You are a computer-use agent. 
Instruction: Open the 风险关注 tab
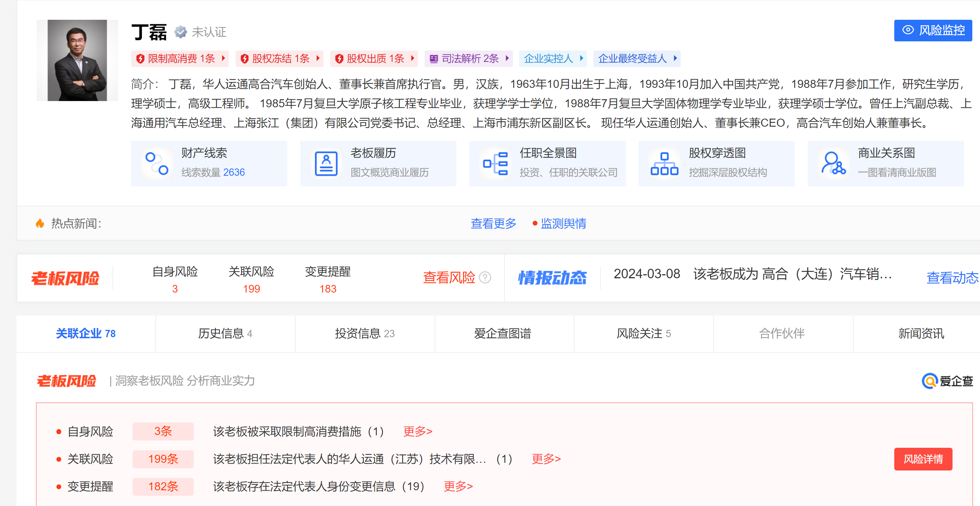[x=643, y=334]
